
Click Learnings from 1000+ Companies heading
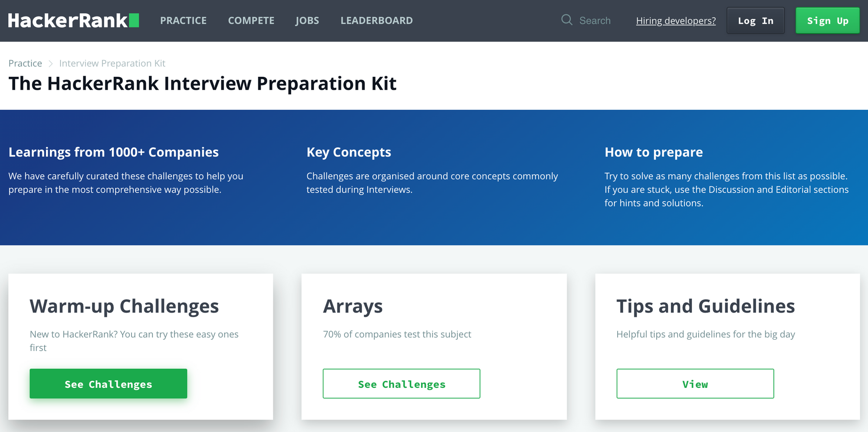point(114,152)
